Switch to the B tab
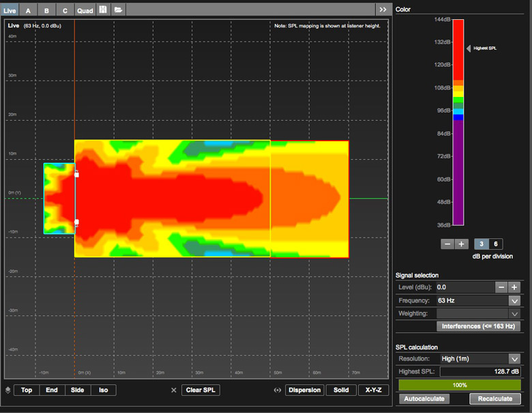 click(46, 10)
